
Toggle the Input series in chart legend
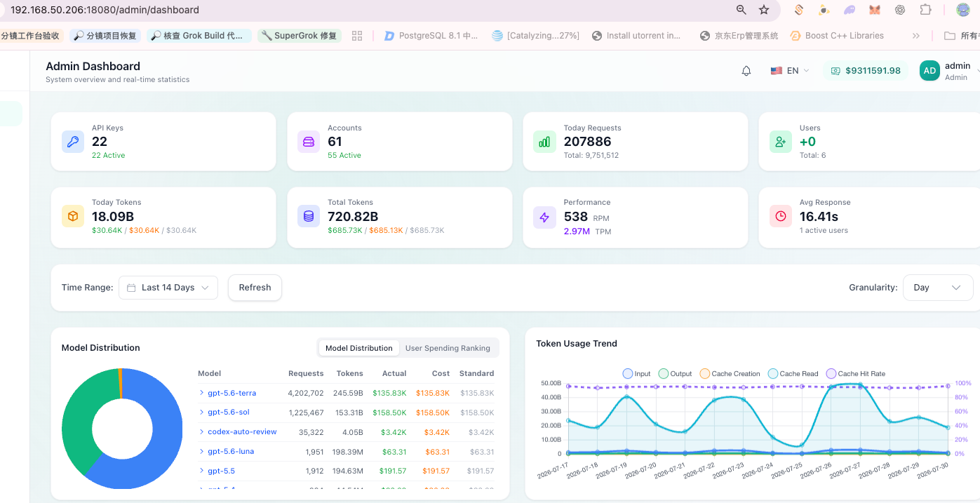click(x=636, y=374)
